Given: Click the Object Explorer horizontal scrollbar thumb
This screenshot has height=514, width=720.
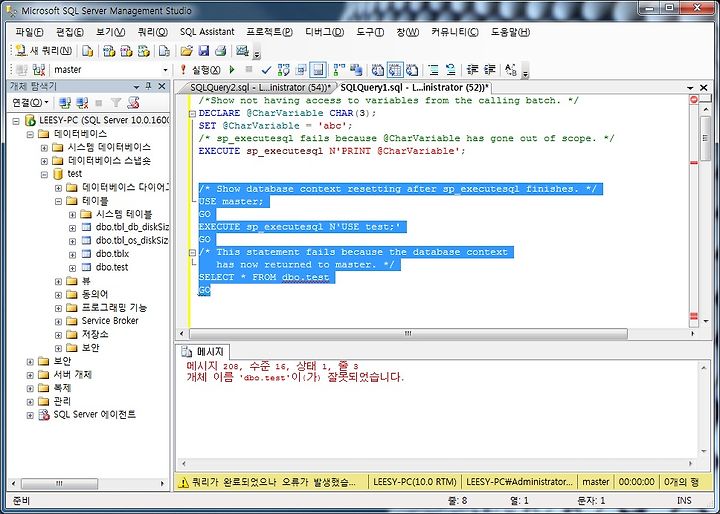Looking at the screenshot, I should tap(59, 484).
